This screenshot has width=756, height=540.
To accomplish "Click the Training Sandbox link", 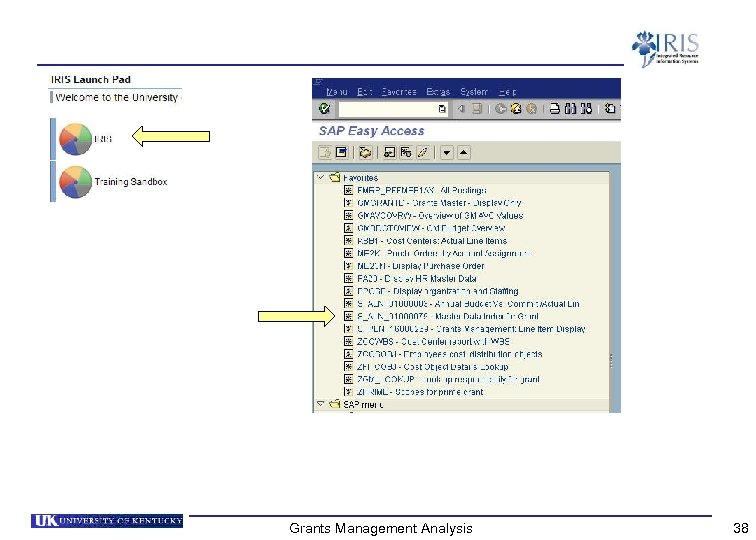I will point(131,182).
